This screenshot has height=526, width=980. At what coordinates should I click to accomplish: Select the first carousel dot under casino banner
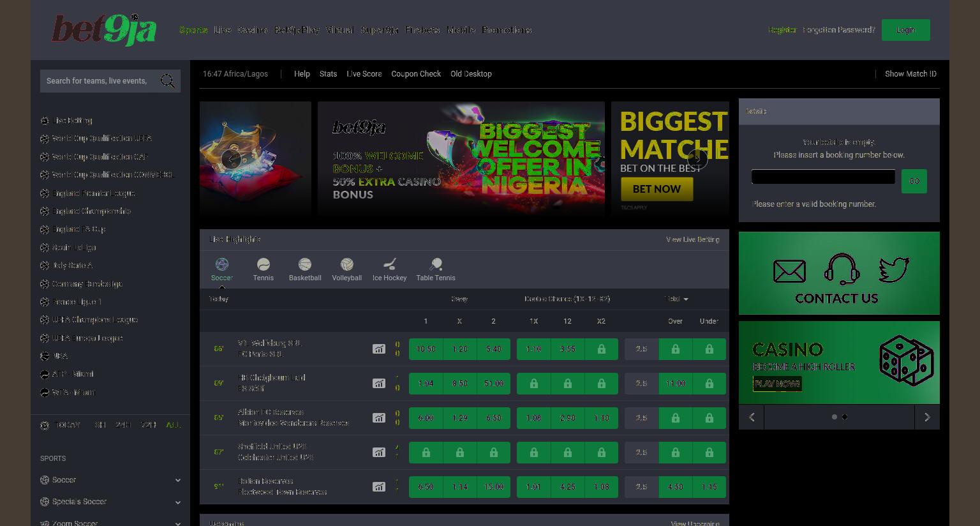[x=834, y=417]
